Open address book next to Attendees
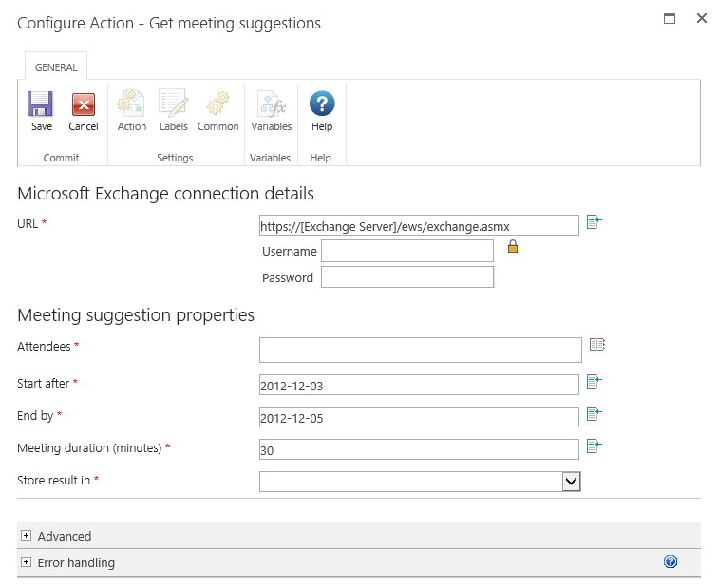Viewport: 717px width, 588px height. (x=596, y=346)
